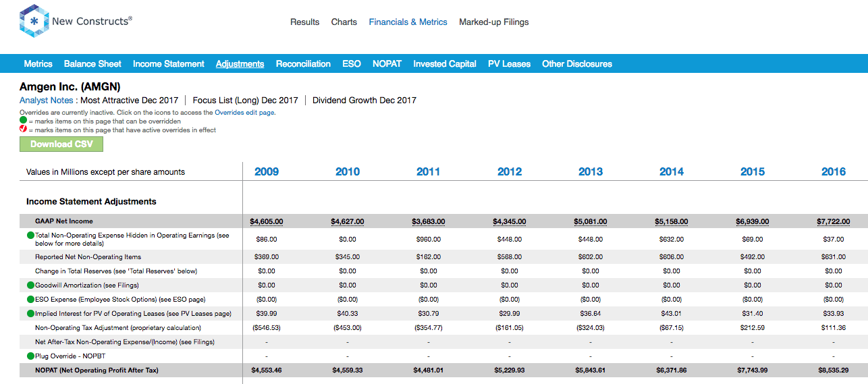Open the Results page
Screen dimensions: 868x384
304,22
